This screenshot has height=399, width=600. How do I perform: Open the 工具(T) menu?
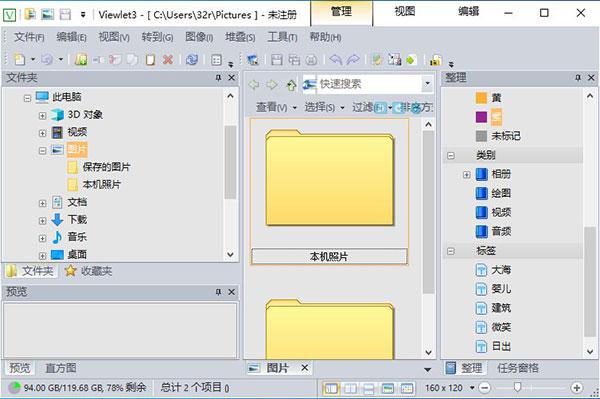tap(282, 37)
